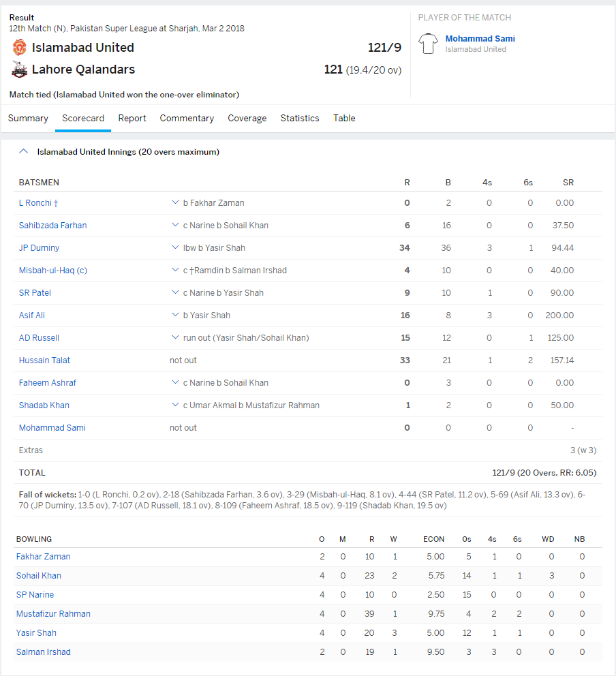This screenshot has width=616, height=676.
Task: Go to the Table tab
Action: (344, 119)
